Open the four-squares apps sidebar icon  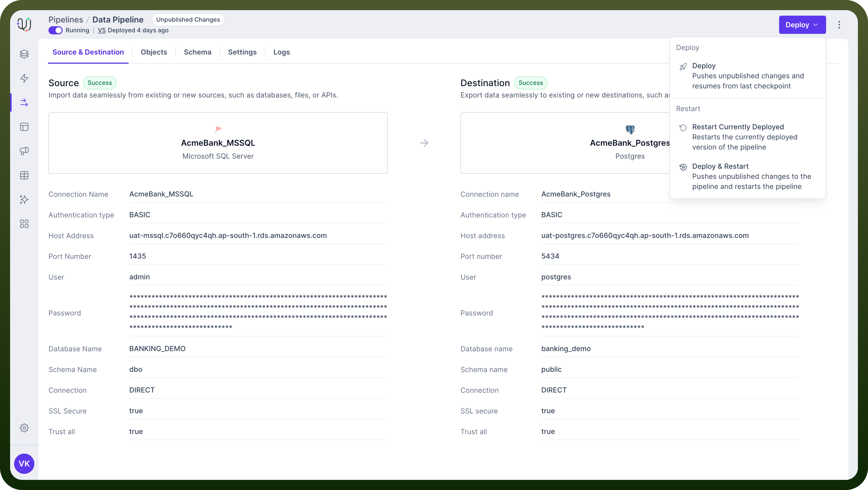click(24, 224)
